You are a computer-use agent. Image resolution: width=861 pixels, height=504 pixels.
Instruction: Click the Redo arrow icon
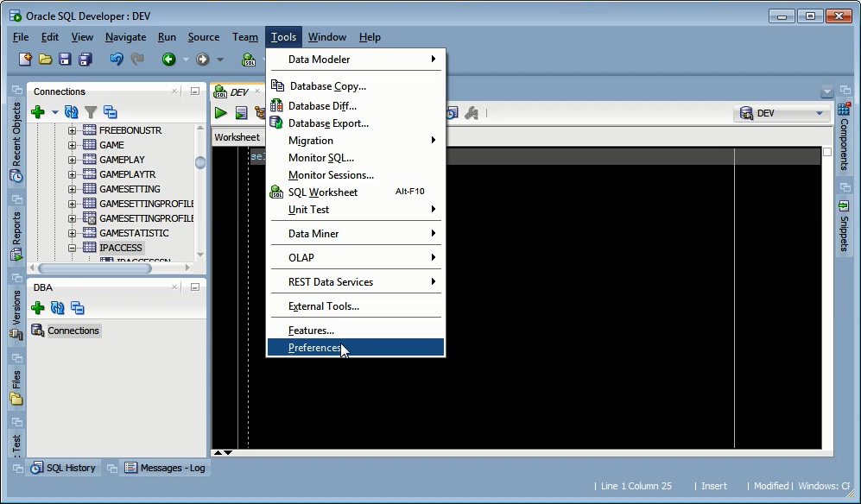[x=137, y=60]
